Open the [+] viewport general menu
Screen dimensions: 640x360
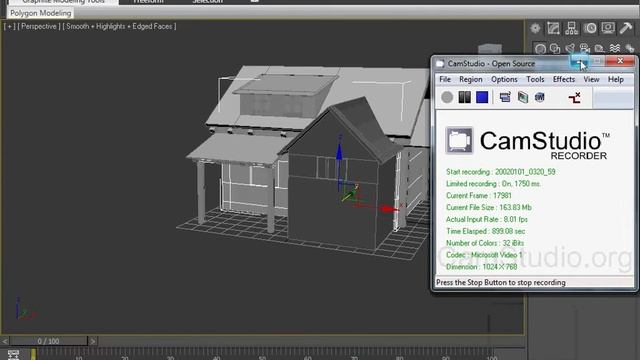pos(10,26)
